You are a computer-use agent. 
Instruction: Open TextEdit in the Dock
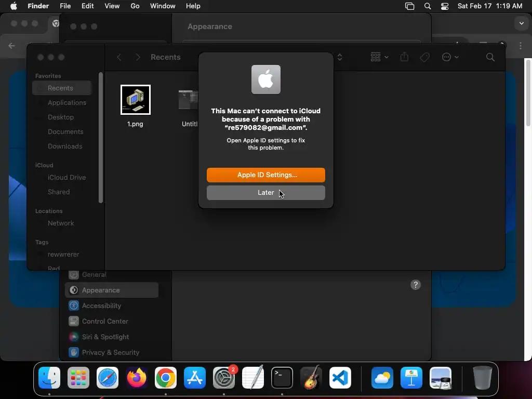(253, 378)
